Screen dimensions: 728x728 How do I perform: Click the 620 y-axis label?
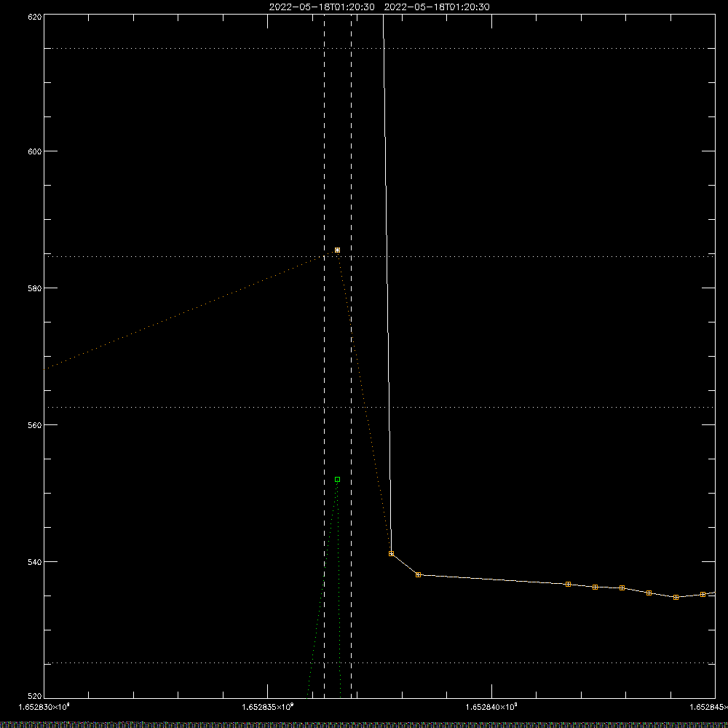[x=35, y=17]
